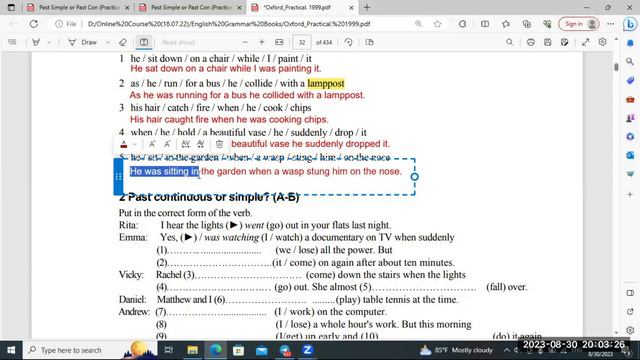Open Find in PDF search icon
The width and height of the screenshot is (640, 360).
point(509,42)
